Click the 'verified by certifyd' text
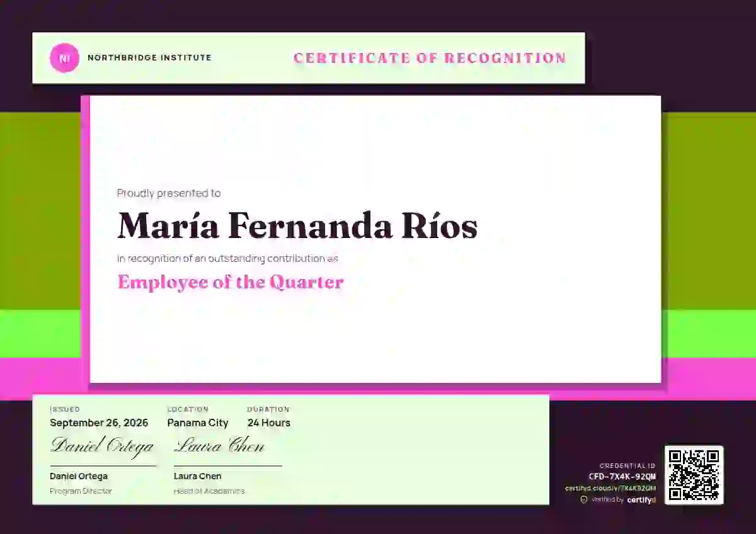This screenshot has width=756, height=534. coord(624,499)
